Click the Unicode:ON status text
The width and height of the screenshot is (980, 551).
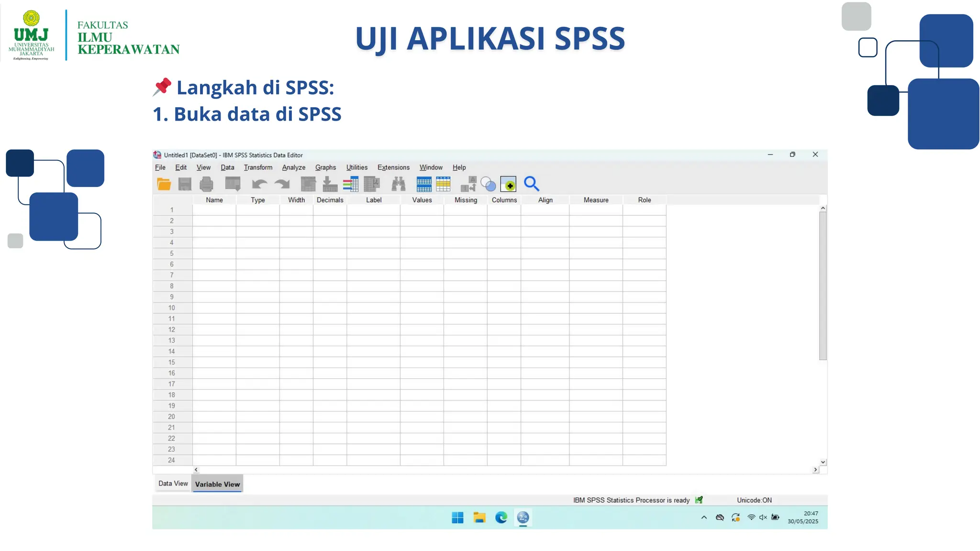point(754,500)
